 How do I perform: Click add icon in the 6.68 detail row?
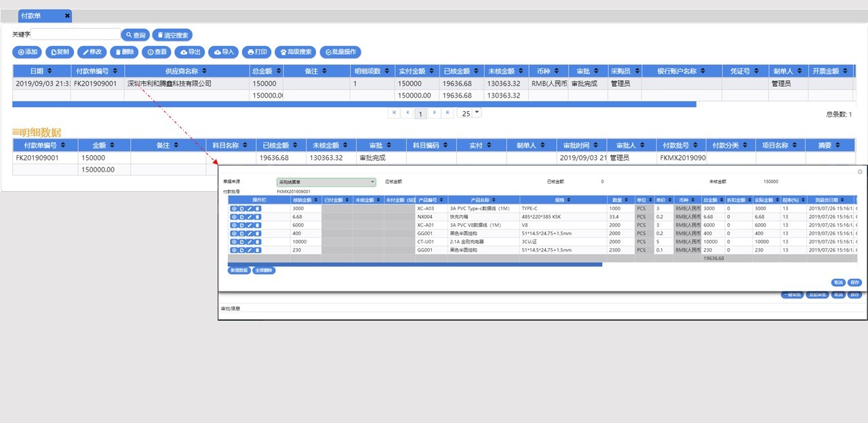[234, 217]
